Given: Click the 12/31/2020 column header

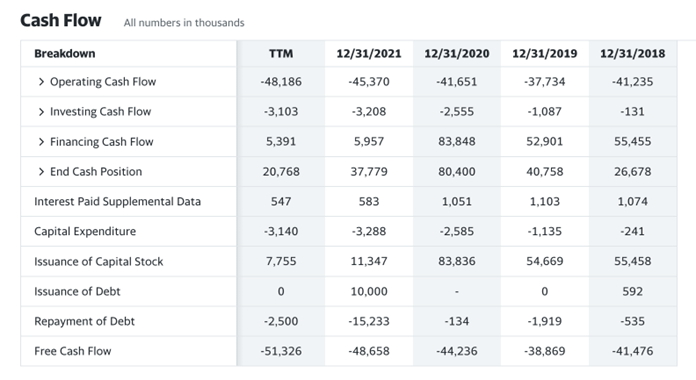Looking at the screenshot, I should [x=457, y=54].
